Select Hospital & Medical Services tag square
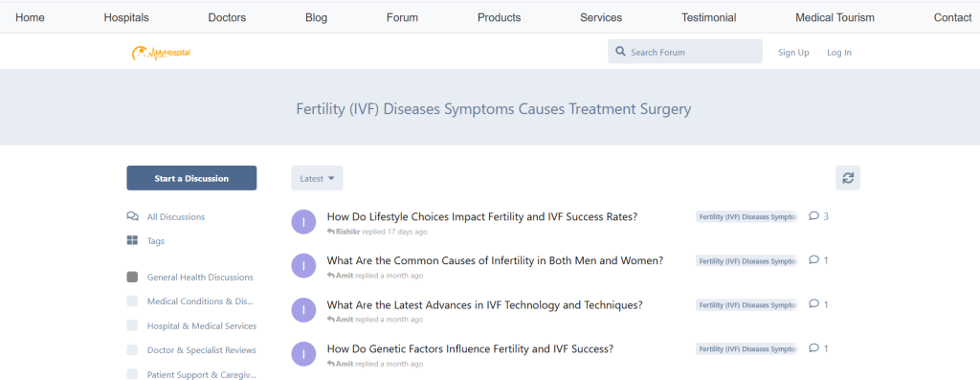This screenshot has width=980, height=380. coord(132,325)
